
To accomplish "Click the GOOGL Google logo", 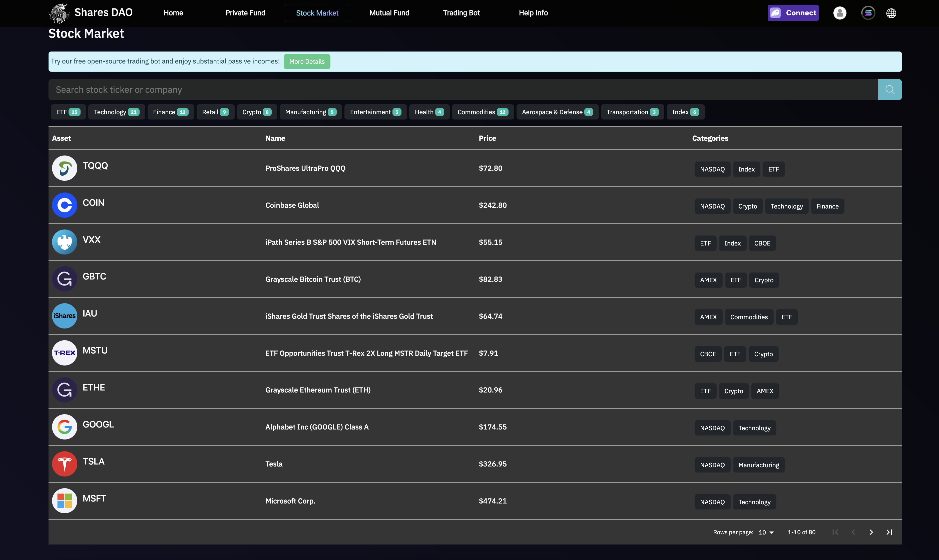I will click(x=65, y=427).
